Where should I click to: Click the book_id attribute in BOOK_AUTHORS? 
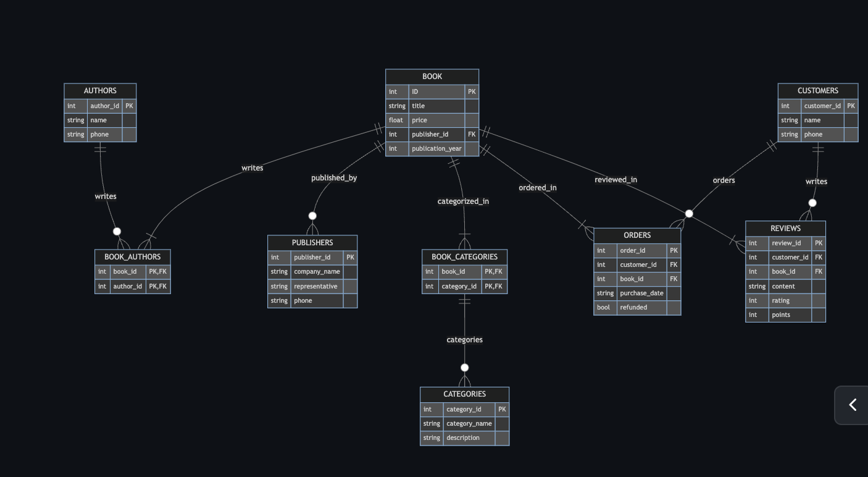(128, 272)
